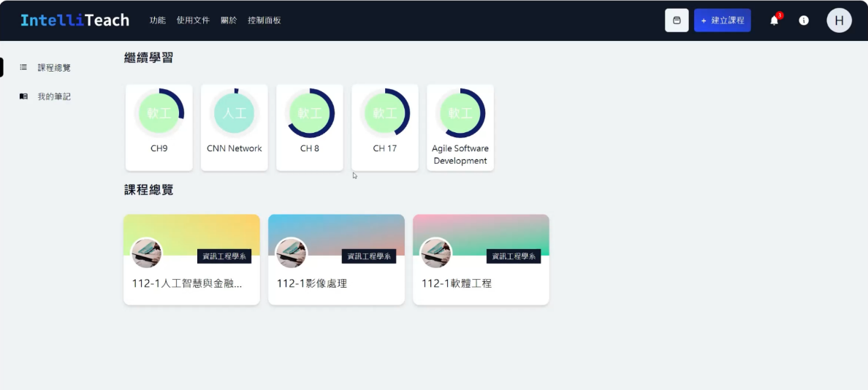
Task: Click 資訊工程學系 tag on 112-1人工智慧與金融 card
Action: (x=224, y=256)
